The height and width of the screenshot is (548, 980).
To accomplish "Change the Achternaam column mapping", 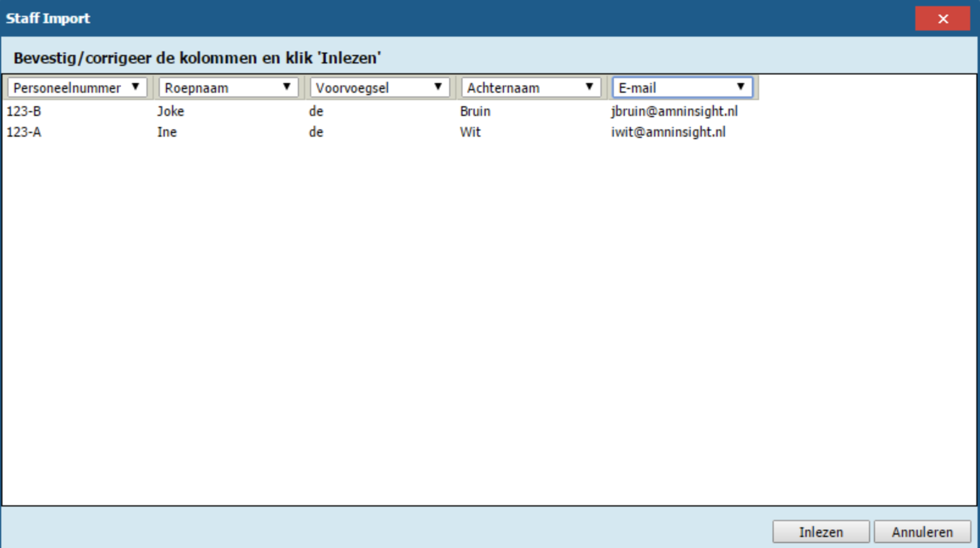I will coord(531,88).
